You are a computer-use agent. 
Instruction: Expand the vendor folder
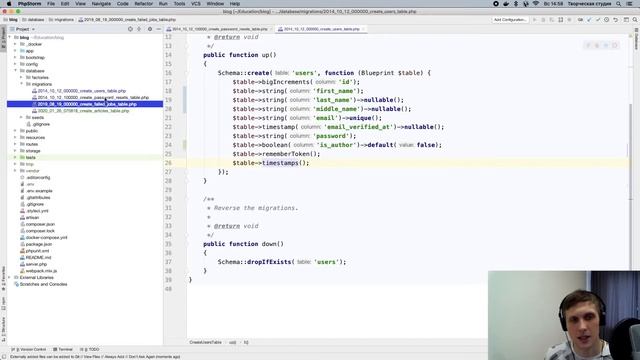point(16,171)
